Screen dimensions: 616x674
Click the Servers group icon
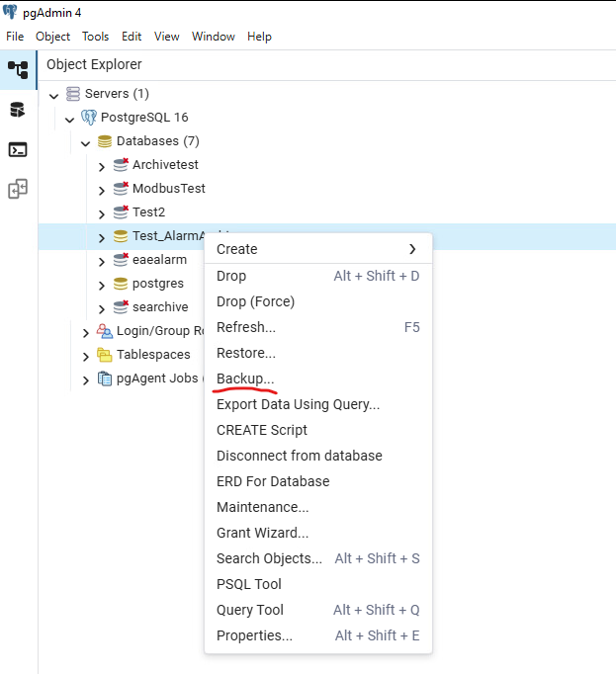click(x=73, y=93)
